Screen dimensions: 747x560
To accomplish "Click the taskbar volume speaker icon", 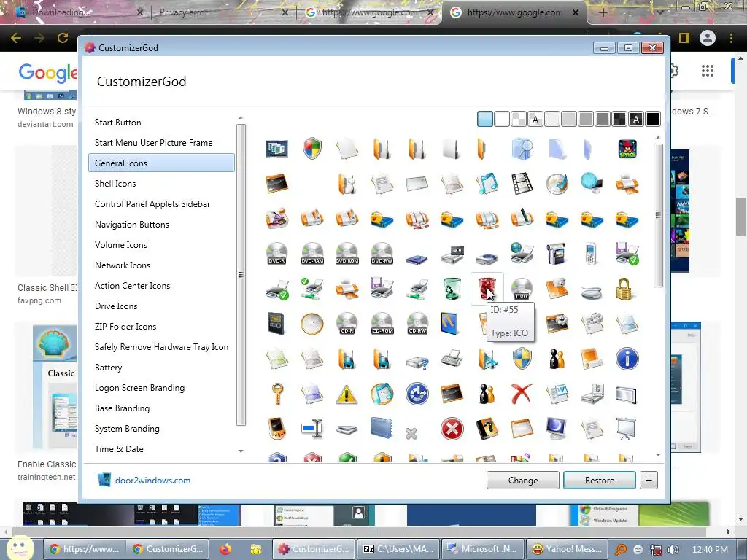I will [673, 550].
